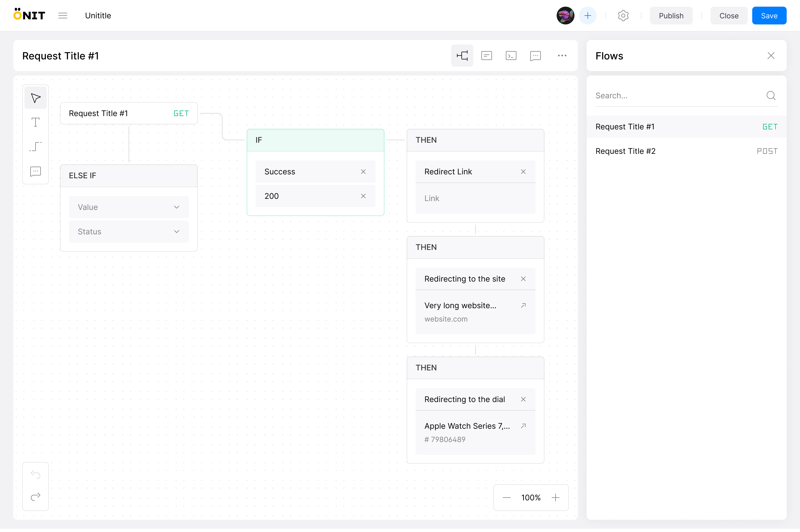Expand the Status dropdown in ELSE IF
Viewport: 800px width, 532px height.
tap(129, 231)
